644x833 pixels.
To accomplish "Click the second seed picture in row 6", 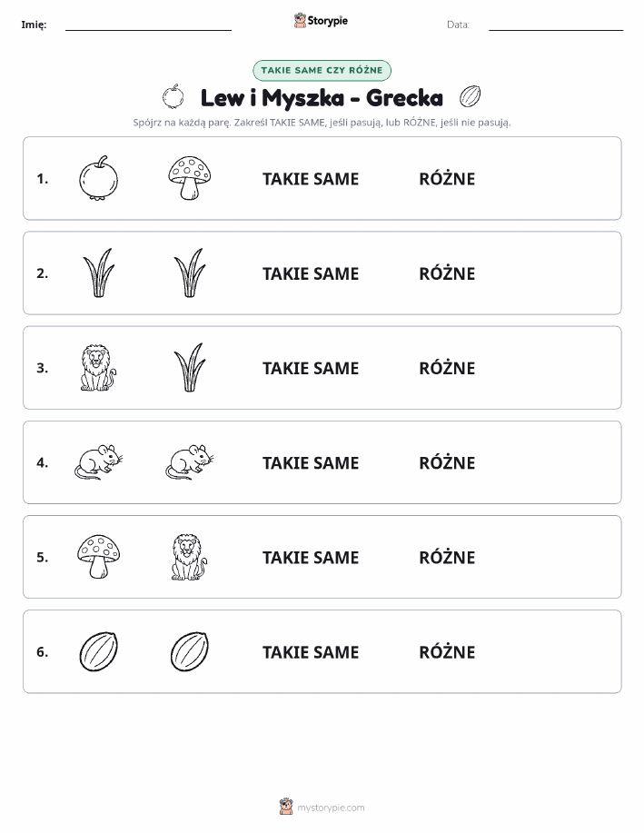I will [x=189, y=651].
